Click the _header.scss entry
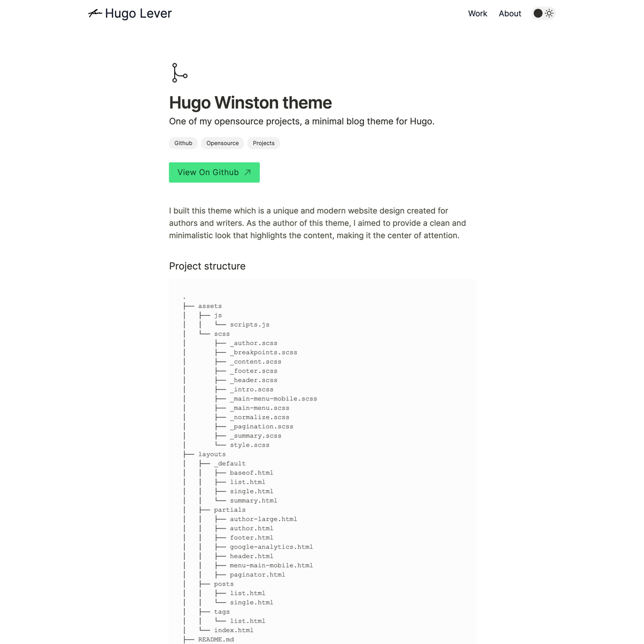 254,381
